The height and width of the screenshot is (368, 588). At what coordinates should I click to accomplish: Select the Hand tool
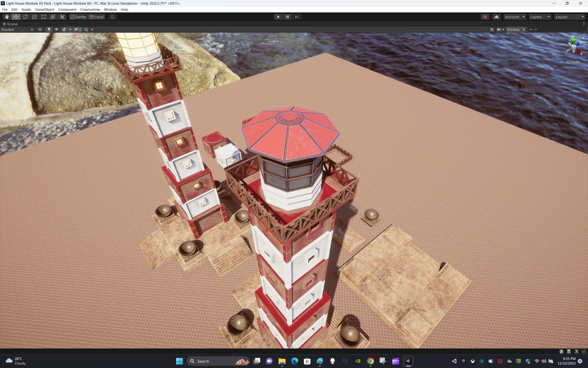coord(7,17)
